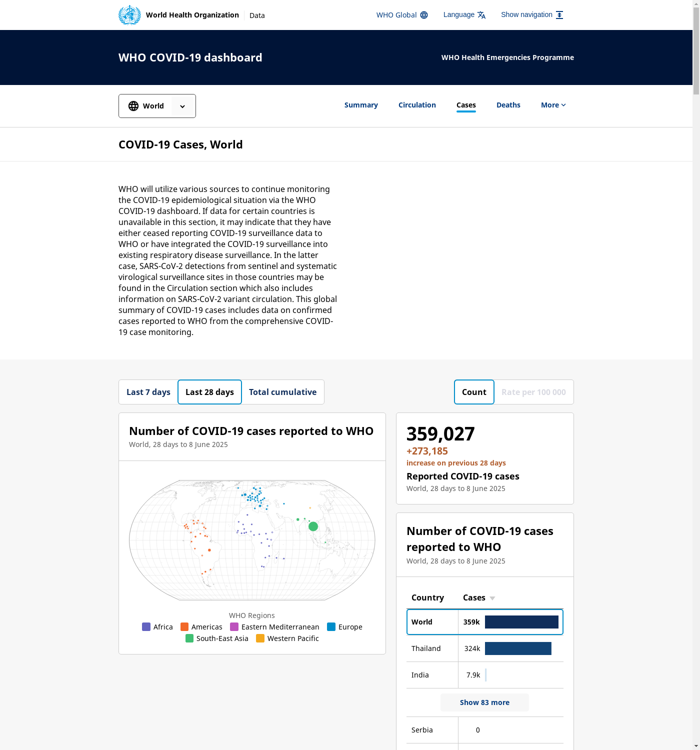Image resolution: width=700 pixels, height=750 pixels.
Task: Choose the Count display option
Action: click(474, 392)
